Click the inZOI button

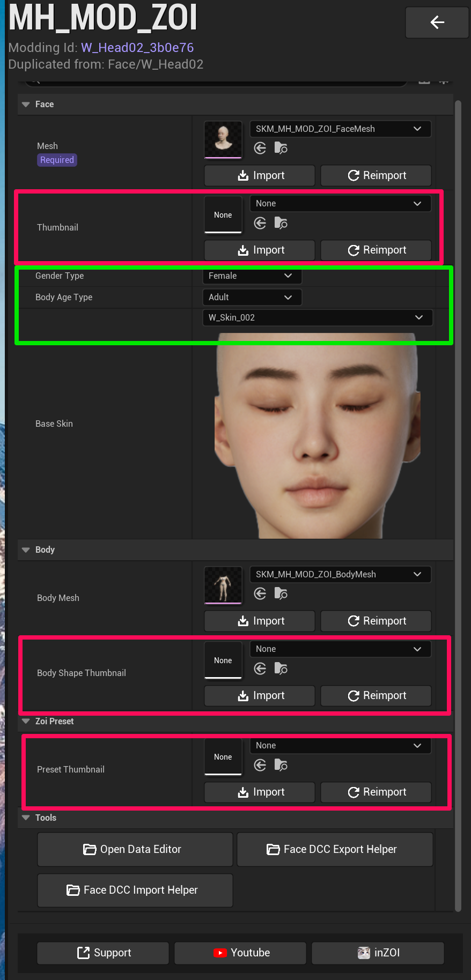coord(378,953)
